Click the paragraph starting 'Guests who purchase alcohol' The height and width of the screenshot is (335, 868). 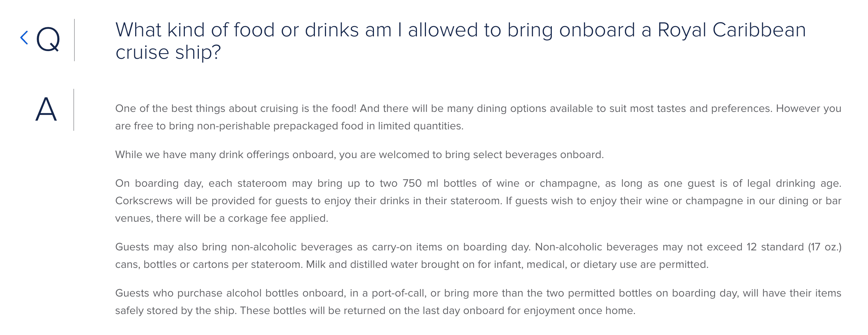pyautogui.click(x=478, y=302)
